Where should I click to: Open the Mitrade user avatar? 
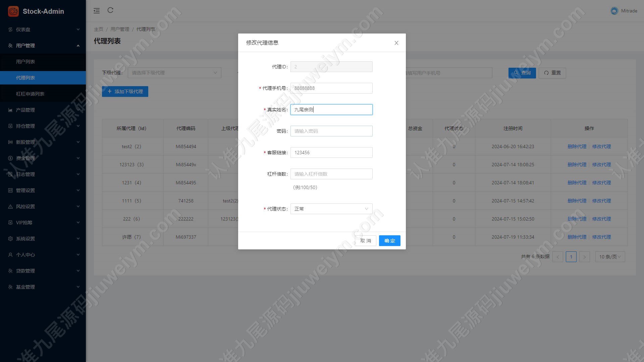coord(614,11)
